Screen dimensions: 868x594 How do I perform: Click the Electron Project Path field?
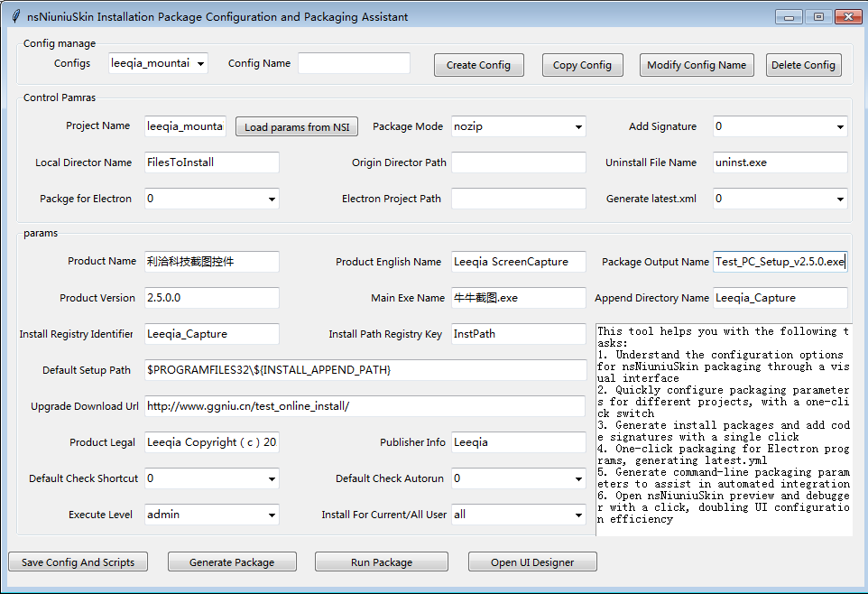pyautogui.click(x=518, y=199)
